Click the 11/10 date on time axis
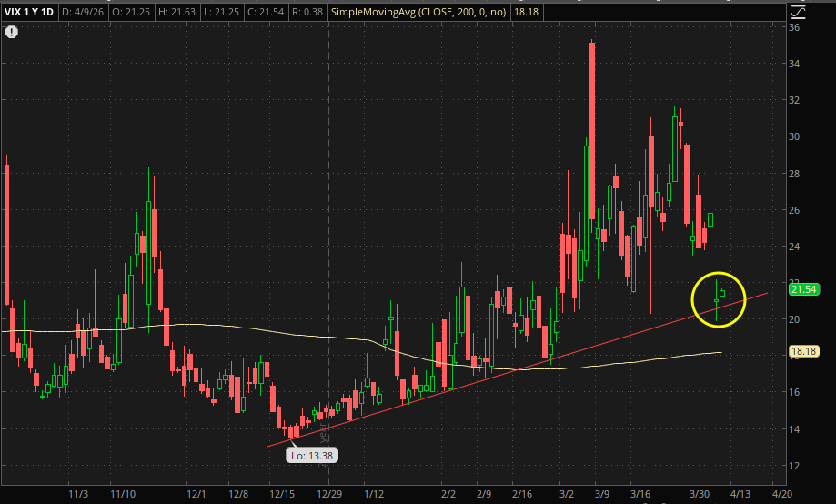This screenshot has height=504, width=836. [x=123, y=494]
